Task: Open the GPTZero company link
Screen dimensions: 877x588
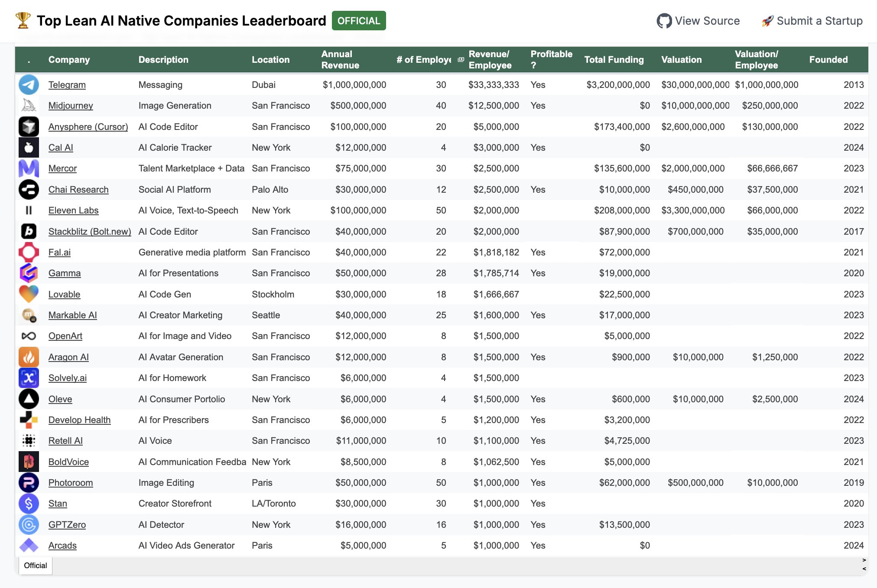Action: click(67, 525)
